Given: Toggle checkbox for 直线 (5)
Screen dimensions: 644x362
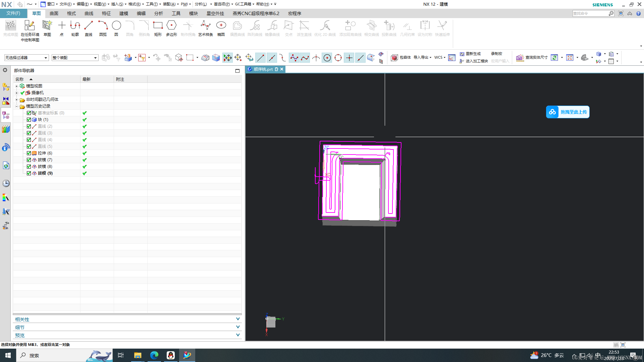Looking at the screenshot, I should [x=29, y=146].
